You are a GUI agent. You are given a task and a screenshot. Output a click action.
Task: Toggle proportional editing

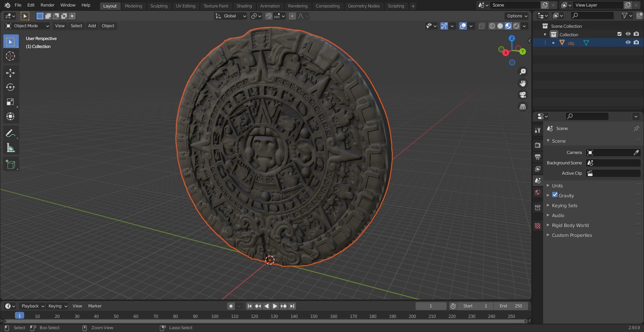point(292,16)
